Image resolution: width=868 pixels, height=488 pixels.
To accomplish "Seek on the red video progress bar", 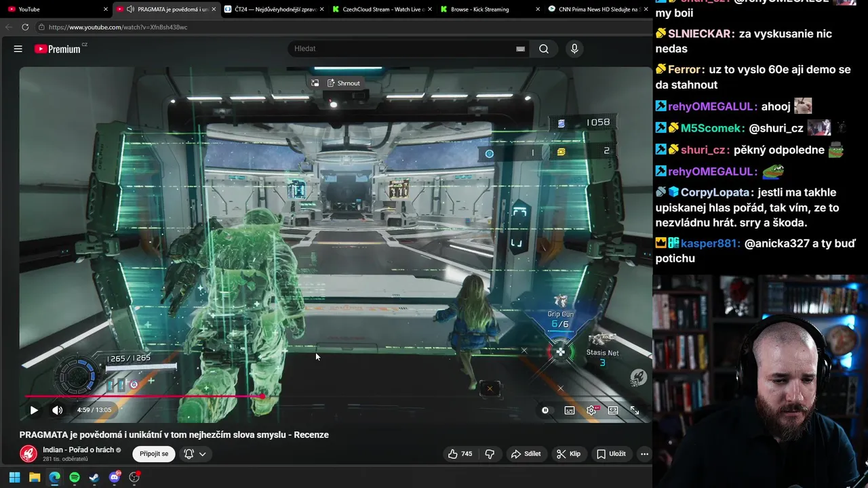I will 336,396.
